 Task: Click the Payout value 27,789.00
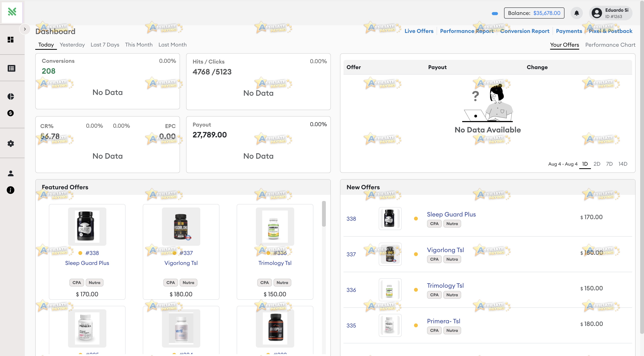(209, 135)
